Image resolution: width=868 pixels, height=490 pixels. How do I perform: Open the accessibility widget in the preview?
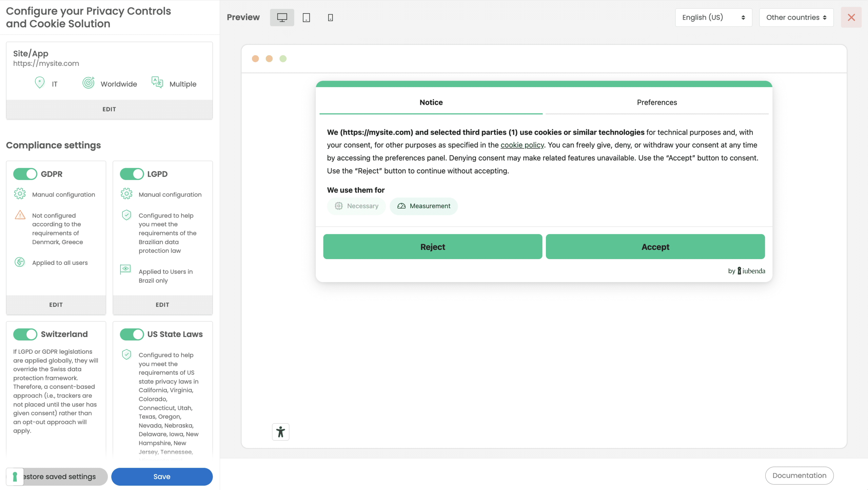tap(280, 432)
